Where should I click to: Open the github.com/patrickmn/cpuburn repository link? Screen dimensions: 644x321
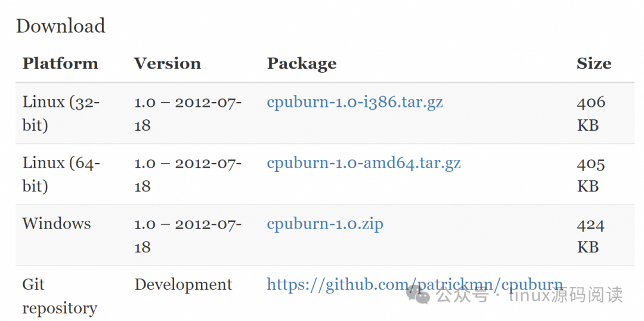coord(415,285)
